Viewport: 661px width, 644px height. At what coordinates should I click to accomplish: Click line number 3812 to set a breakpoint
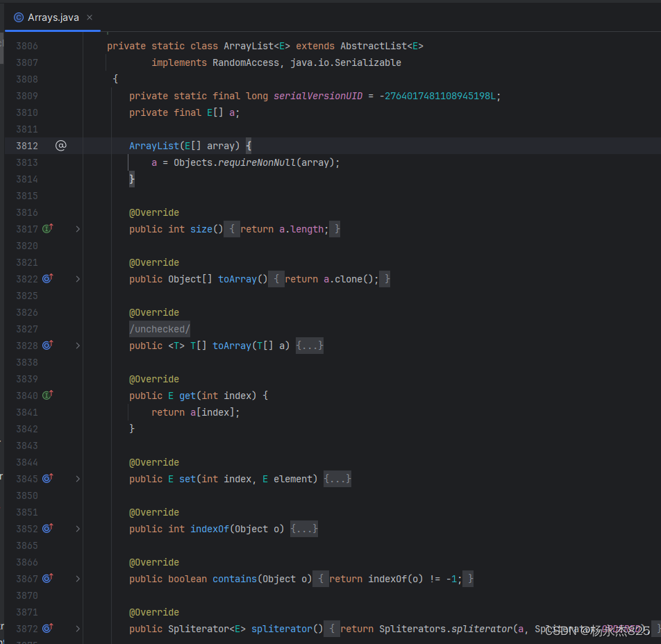[x=26, y=145]
